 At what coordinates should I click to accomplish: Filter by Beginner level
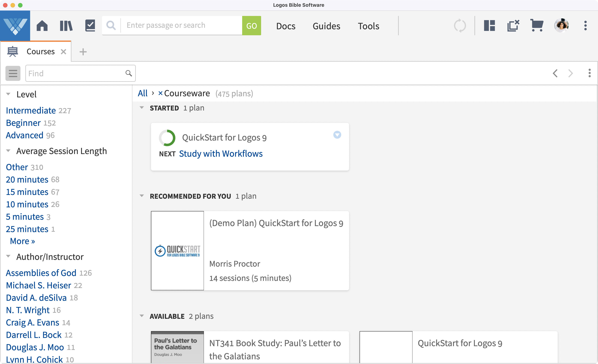23,123
